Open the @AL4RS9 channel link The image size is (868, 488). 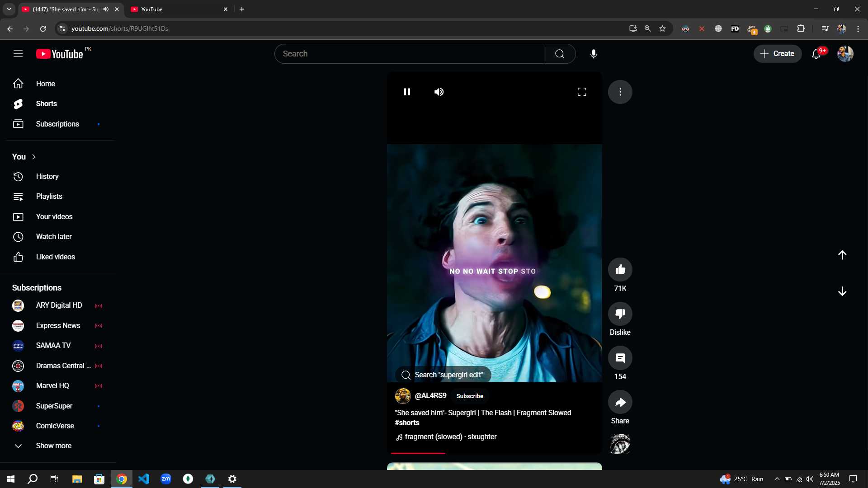tap(430, 396)
